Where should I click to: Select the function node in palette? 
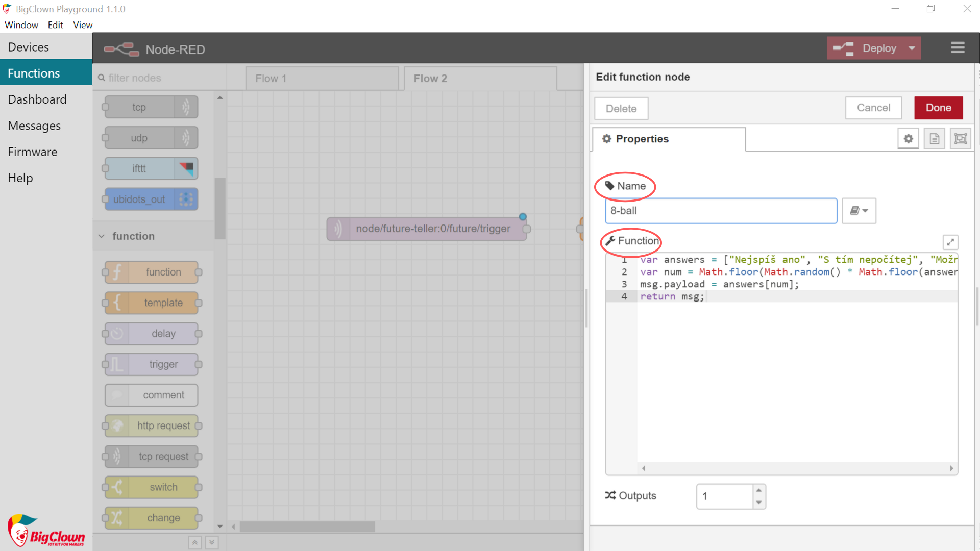coord(151,272)
